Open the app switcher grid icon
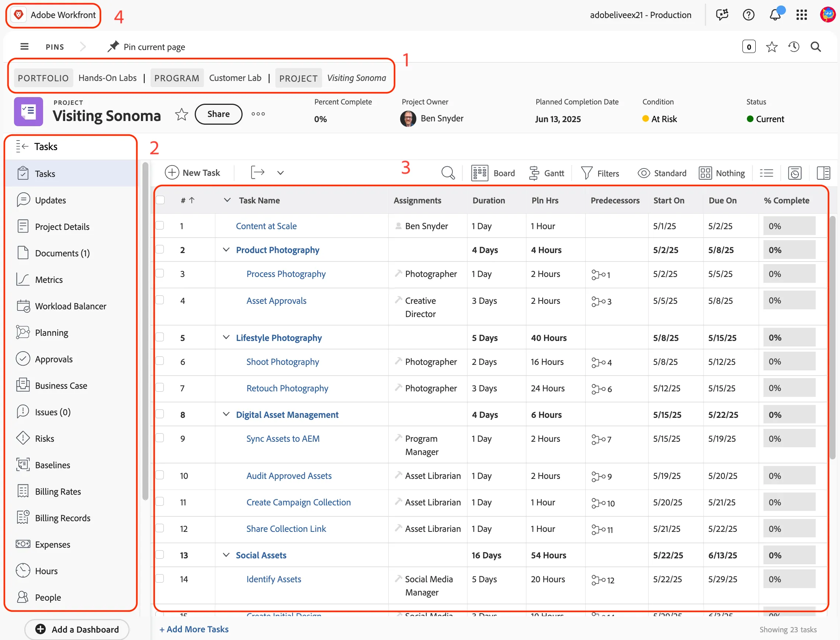Image resolution: width=840 pixels, height=640 pixels. coord(801,15)
